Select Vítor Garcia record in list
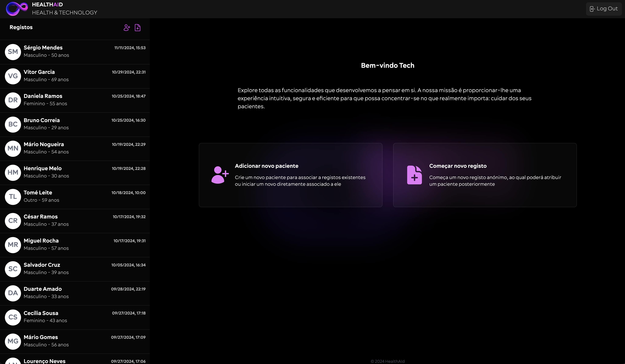The width and height of the screenshot is (625, 364). pyautogui.click(x=74, y=76)
